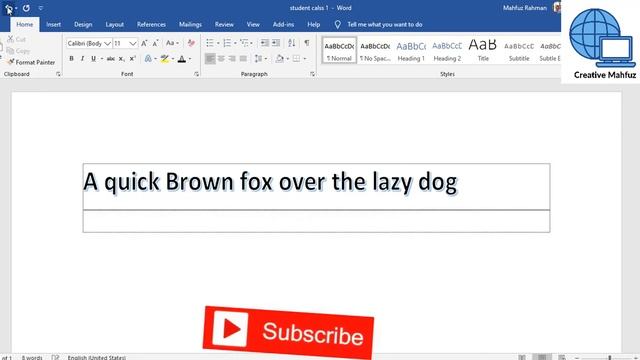The width and height of the screenshot is (640, 360).
Task: Click Increase Font Size icon
Action: click(144, 43)
